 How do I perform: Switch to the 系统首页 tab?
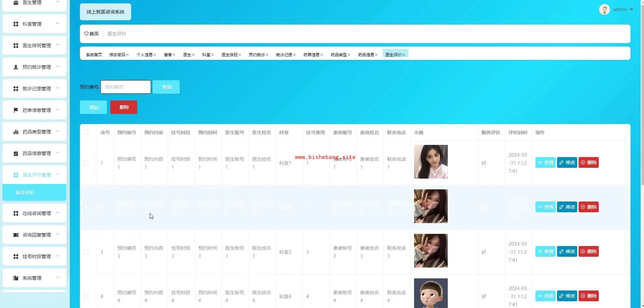pyautogui.click(x=94, y=55)
